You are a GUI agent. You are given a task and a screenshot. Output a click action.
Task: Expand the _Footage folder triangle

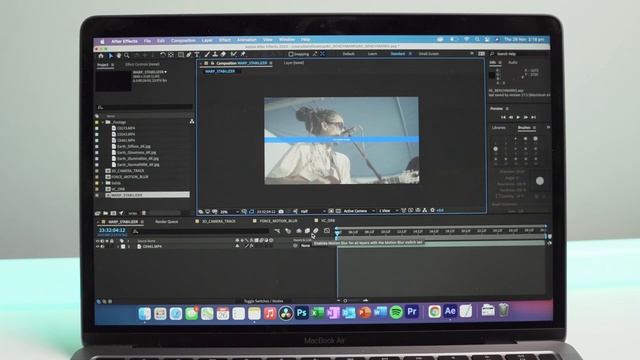(102, 122)
